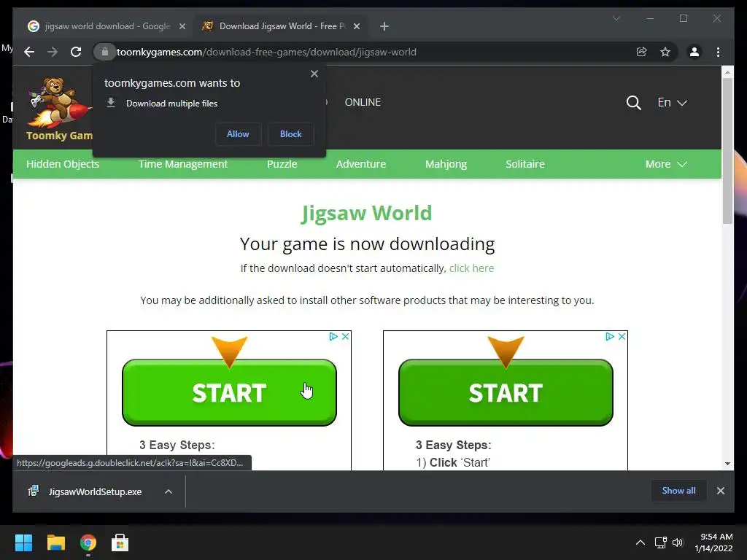
Task: Open Chrome three-dot menu
Action: pos(718,52)
